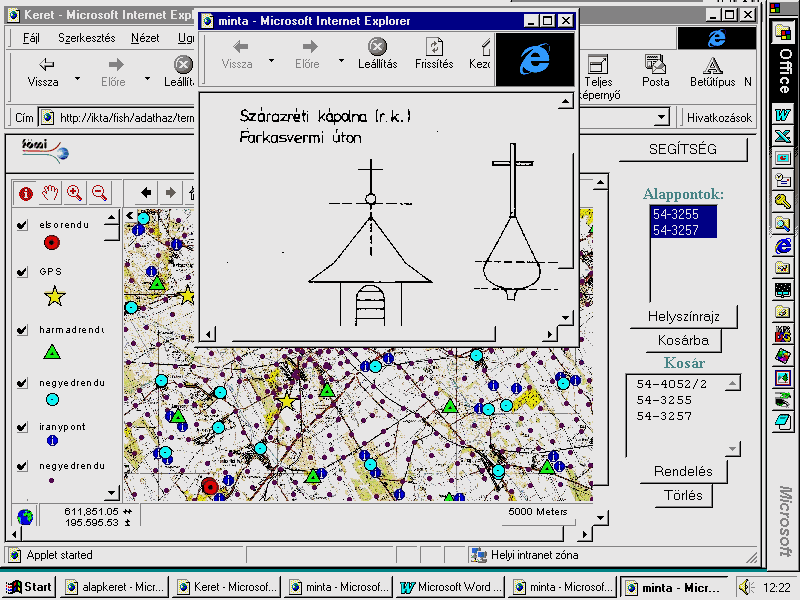Open Posta mail toolbar button

coord(656,72)
